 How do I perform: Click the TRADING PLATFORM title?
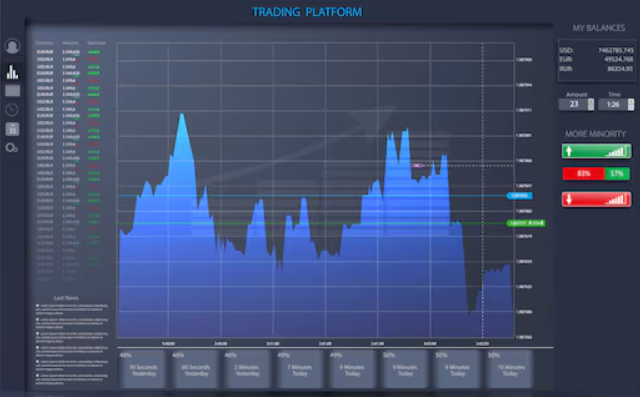click(307, 12)
